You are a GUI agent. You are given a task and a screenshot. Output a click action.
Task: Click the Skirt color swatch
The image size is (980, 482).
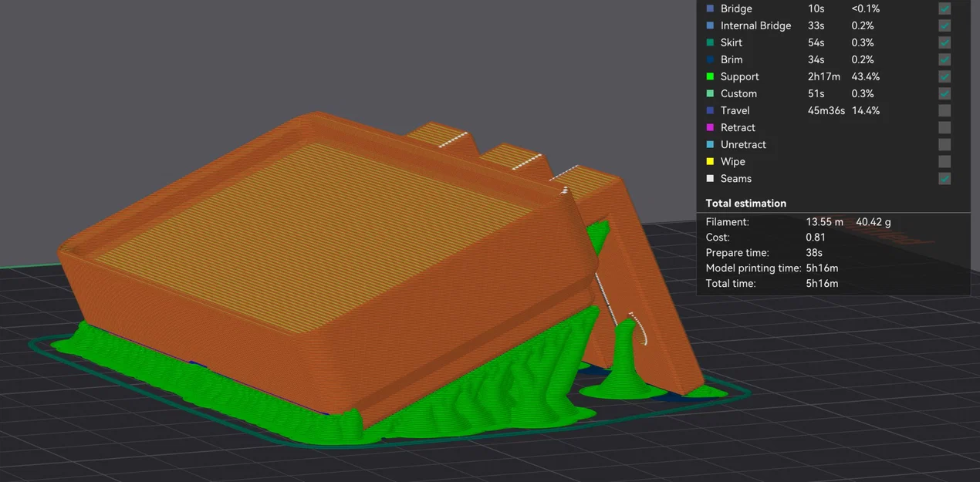710,42
